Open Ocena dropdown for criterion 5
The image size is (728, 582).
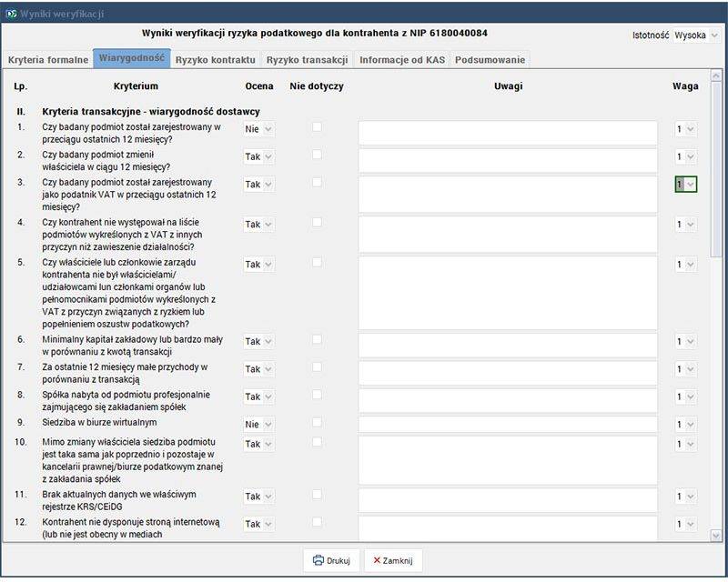pos(258,265)
